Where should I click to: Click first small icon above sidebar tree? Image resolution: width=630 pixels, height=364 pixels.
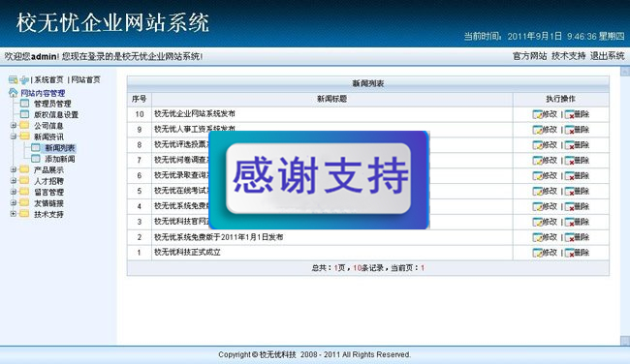(x=14, y=79)
